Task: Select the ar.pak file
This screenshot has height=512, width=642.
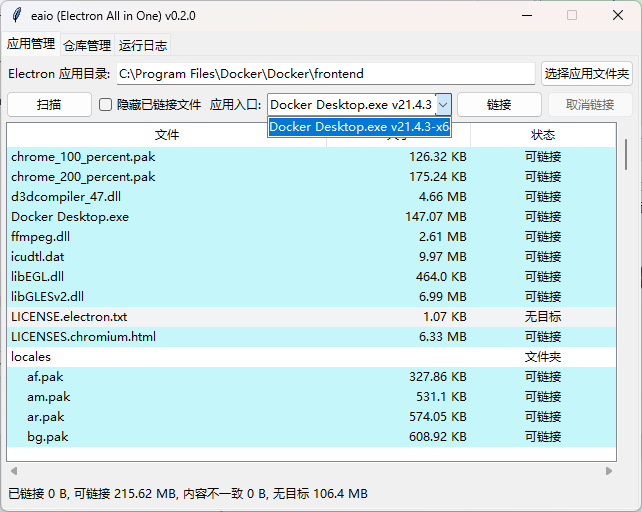Action: pos(311,417)
